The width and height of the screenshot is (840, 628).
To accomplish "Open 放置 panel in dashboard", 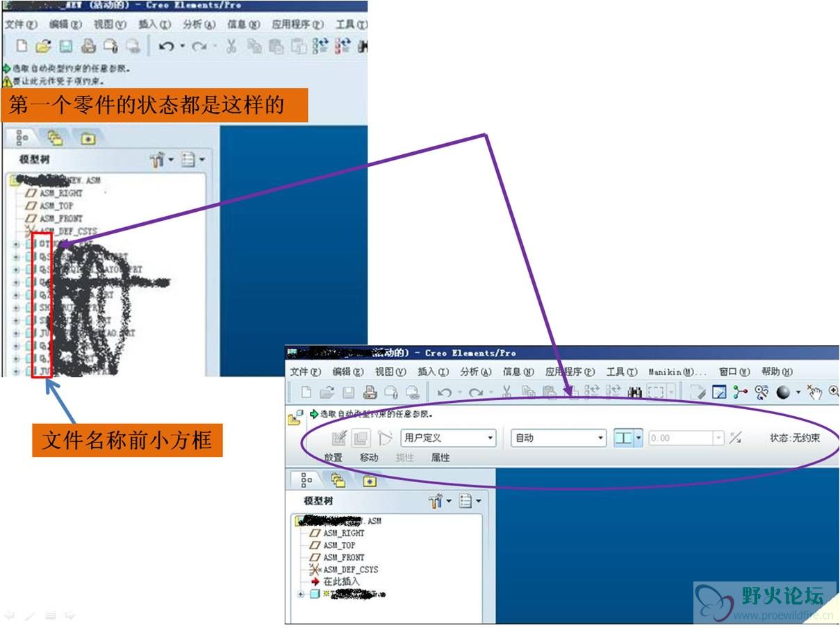I will [333, 458].
